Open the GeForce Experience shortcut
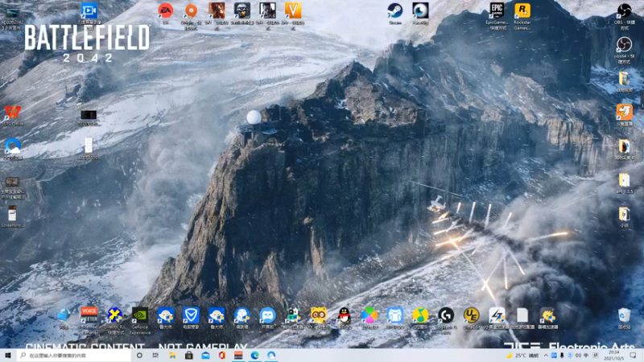The image size is (644, 362). click(140, 315)
